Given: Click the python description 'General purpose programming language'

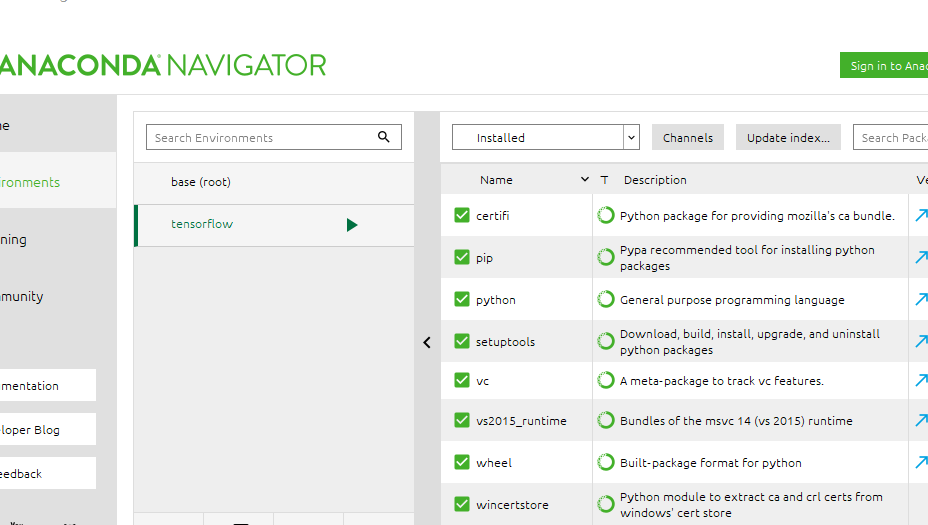Looking at the screenshot, I should click(x=732, y=300).
